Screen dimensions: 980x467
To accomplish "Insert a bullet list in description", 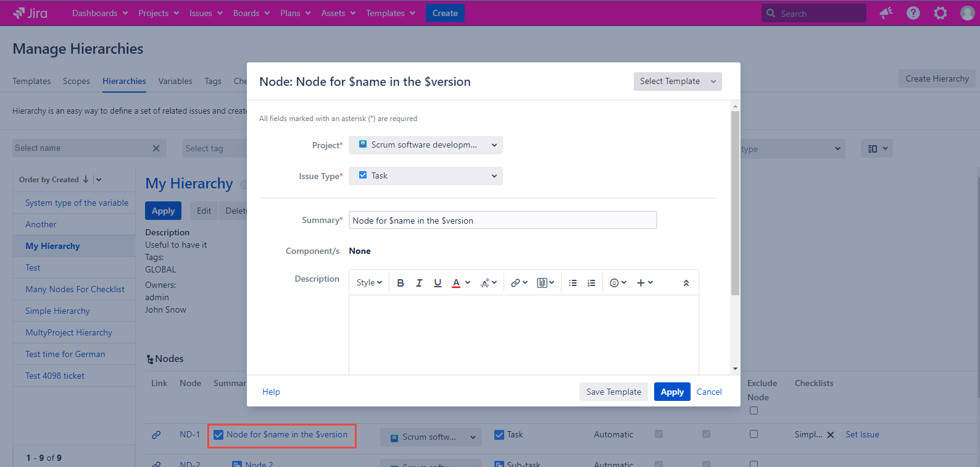I will tap(573, 283).
